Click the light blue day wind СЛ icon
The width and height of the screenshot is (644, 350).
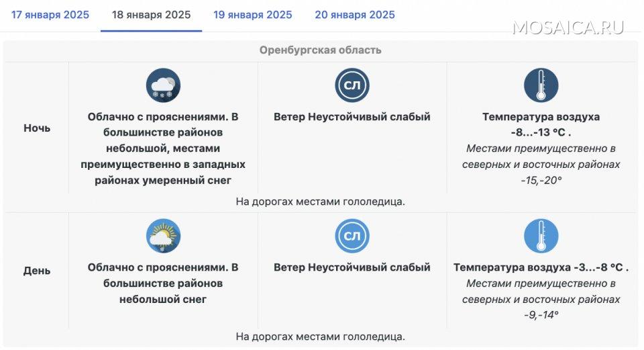352,236
